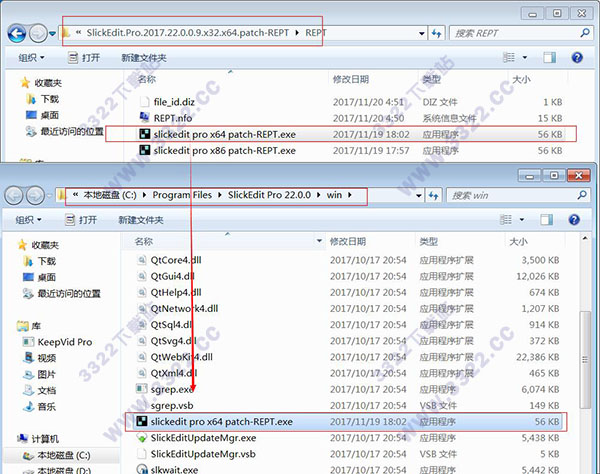This screenshot has width=600, height=474.
Task: Select sgrep.vsb file
Action: 172,406
